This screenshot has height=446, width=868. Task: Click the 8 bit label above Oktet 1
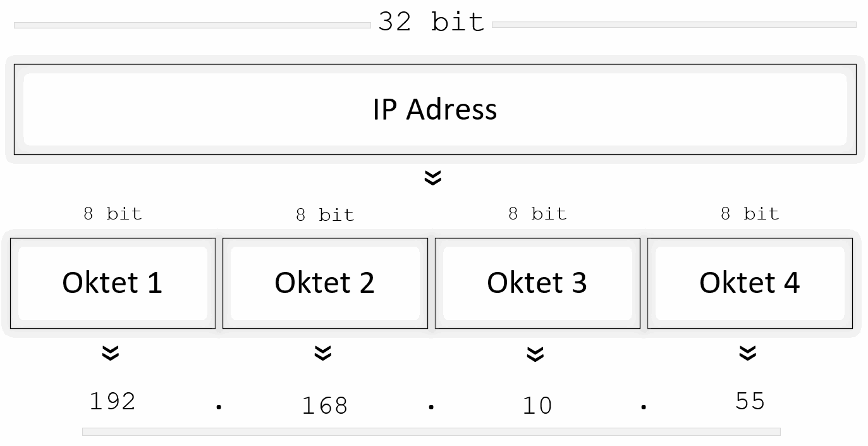[113, 214]
